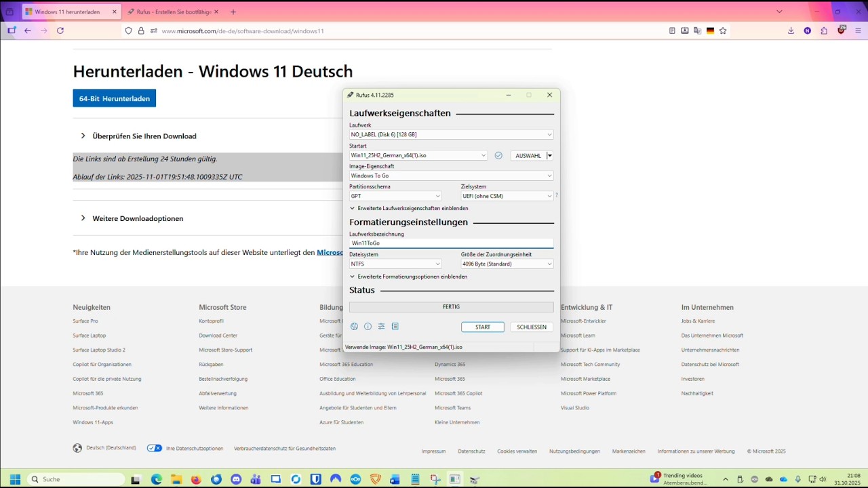Expand Erweiterte Laufwerkseigenschaften einblenden
The height and width of the screenshot is (488, 868).
point(409,208)
